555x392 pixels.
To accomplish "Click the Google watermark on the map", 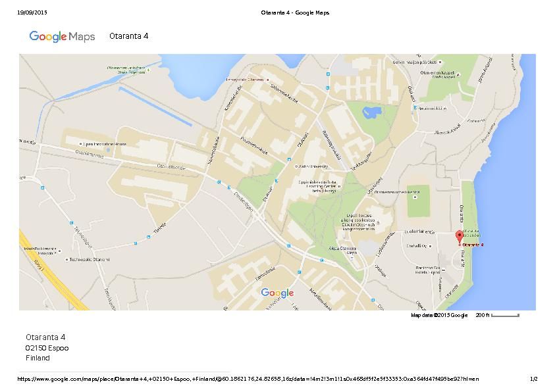I will [277, 293].
